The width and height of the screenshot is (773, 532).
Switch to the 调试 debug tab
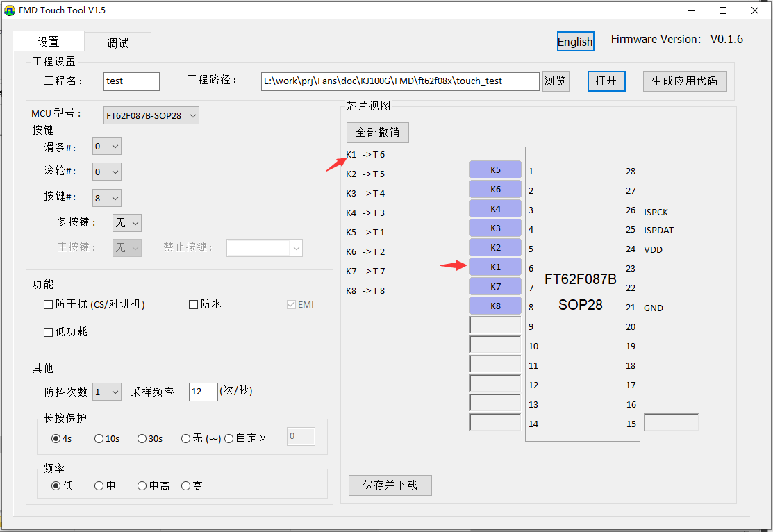(x=117, y=42)
